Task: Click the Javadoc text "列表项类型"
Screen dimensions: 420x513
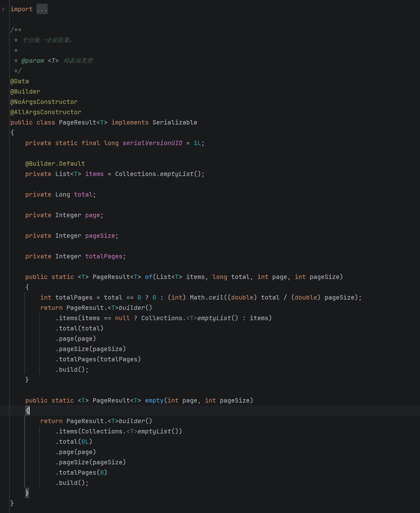Action: click(78, 61)
